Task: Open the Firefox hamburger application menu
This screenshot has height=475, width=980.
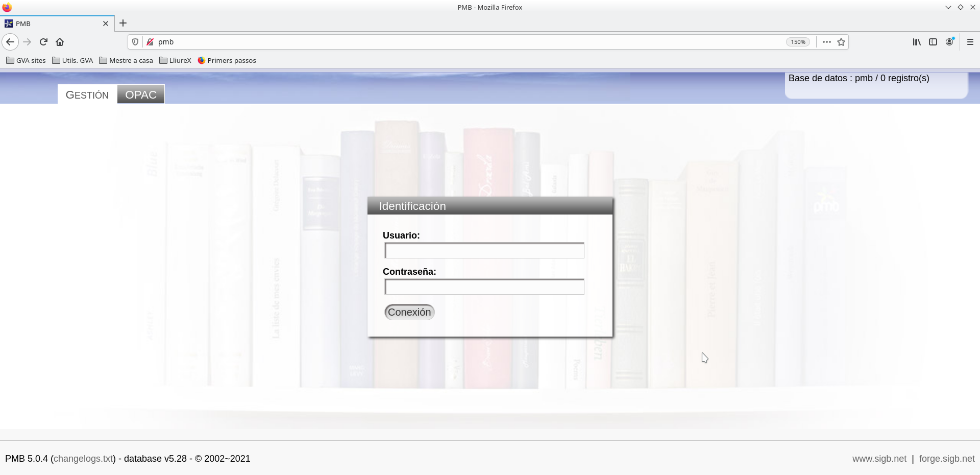Action: 970,42
